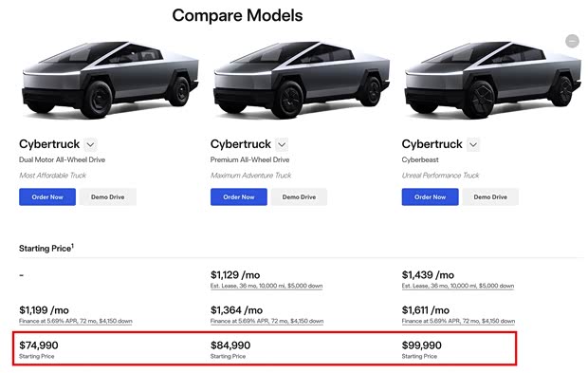Open Cyberbeast model selector chevron
The height and width of the screenshot is (373, 588).
(473, 144)
